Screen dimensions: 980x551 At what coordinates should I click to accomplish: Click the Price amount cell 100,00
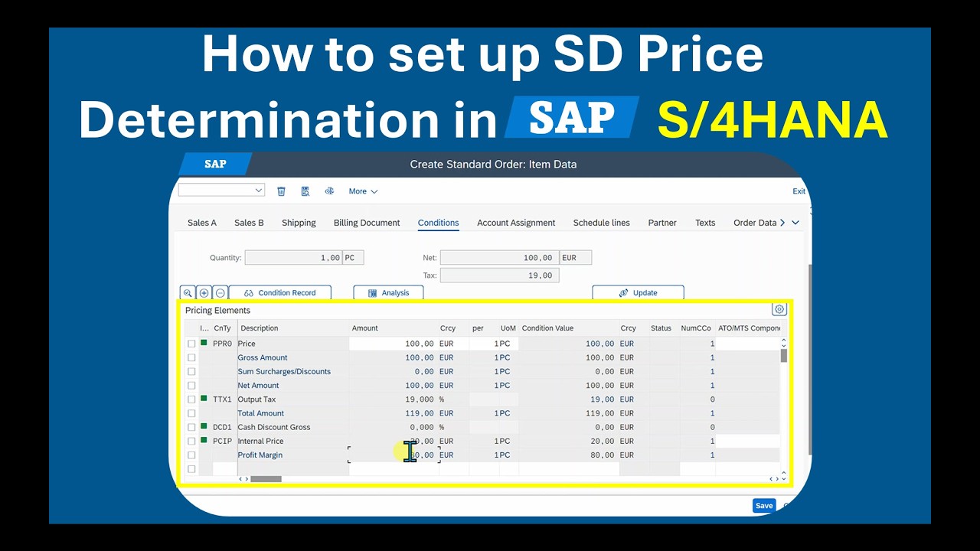click(x=394, y=344)
